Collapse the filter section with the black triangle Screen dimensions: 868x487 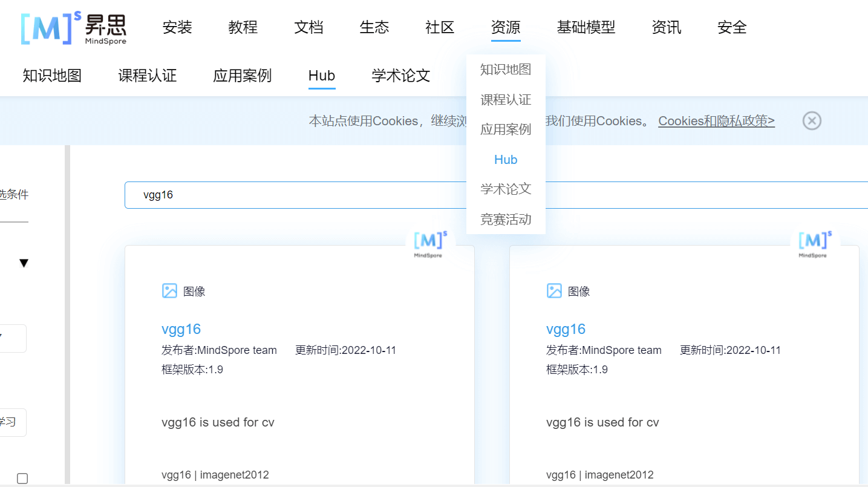pyautogui.click(x=24, y=263)
